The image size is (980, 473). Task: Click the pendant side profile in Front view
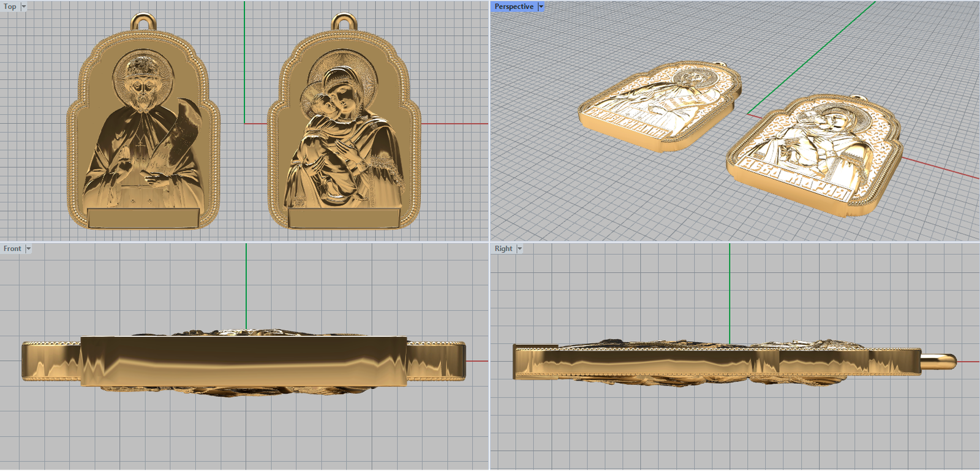(244, 361)
